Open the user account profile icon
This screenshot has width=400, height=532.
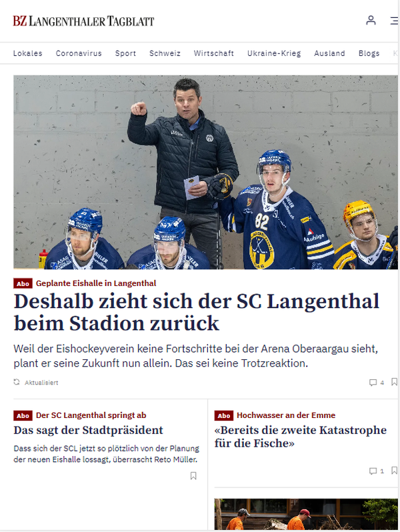coord(371,21)
